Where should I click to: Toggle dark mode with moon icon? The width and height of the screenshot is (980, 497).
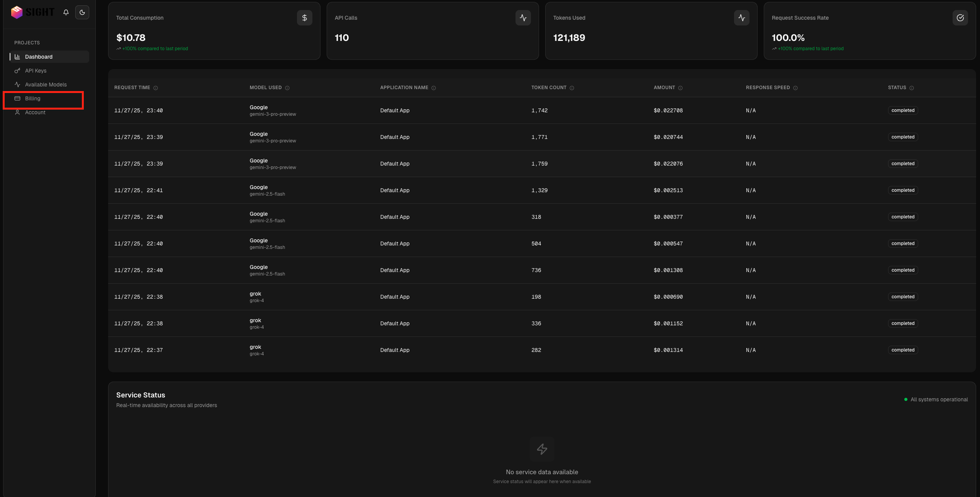pyautogui.click(x=82, y=12)
